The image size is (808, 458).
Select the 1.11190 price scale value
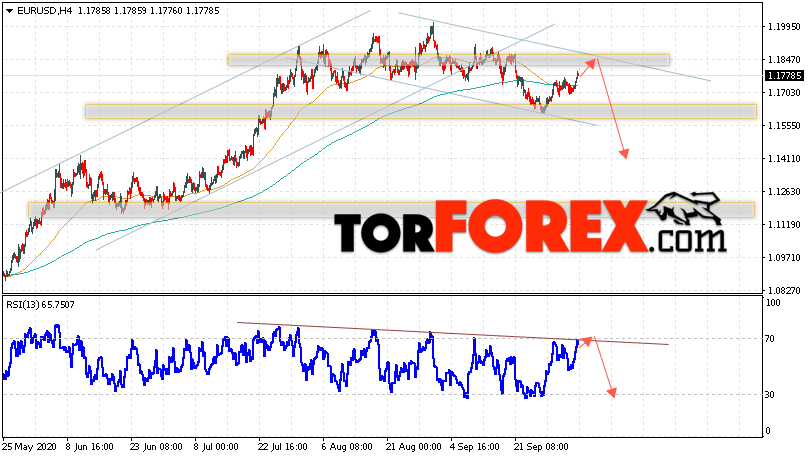click(x=784, y=225)
